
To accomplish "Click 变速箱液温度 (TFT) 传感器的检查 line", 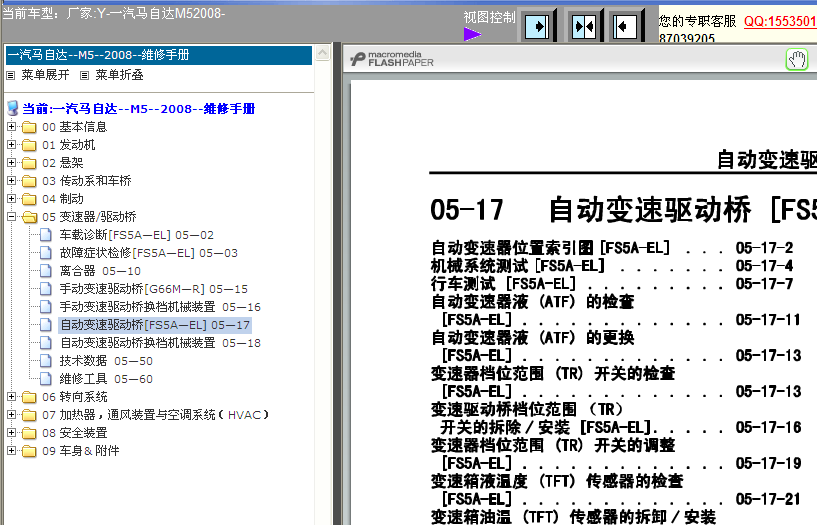I will (x=557, y=481).
